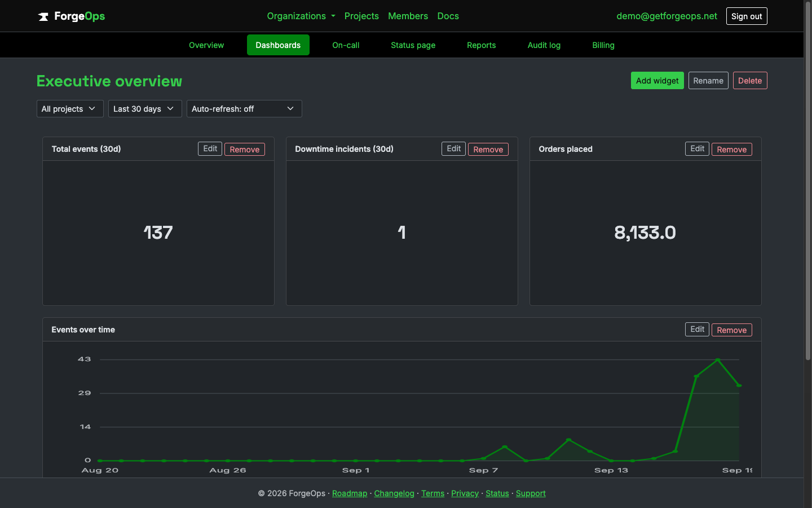This screenshot has height=508, width=812.
Task: Remove the Downtime incidents (30d) widget
Action: [488, 150]
